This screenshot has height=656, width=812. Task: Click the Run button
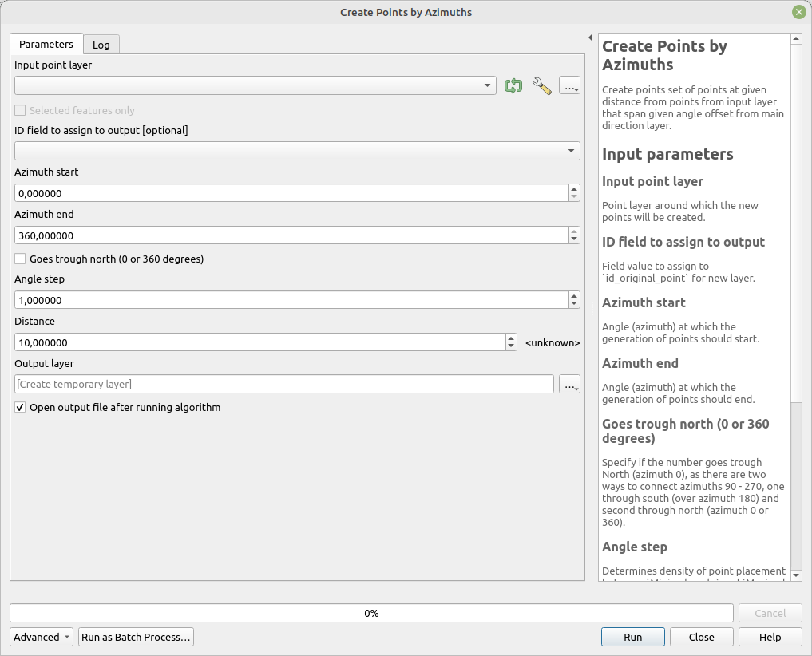pyautogui.click(x=632, y=637)
